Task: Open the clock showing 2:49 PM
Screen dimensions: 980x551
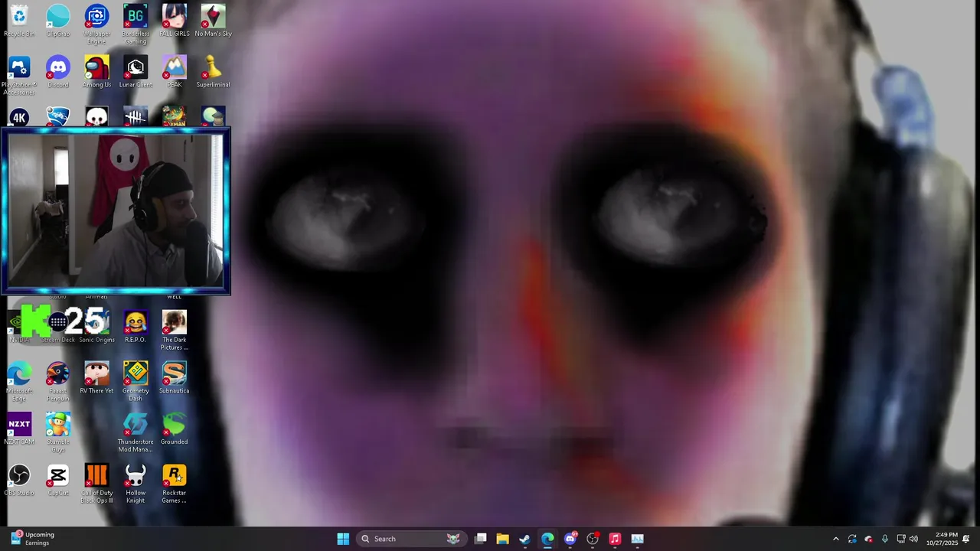Action: click(942, 539)
